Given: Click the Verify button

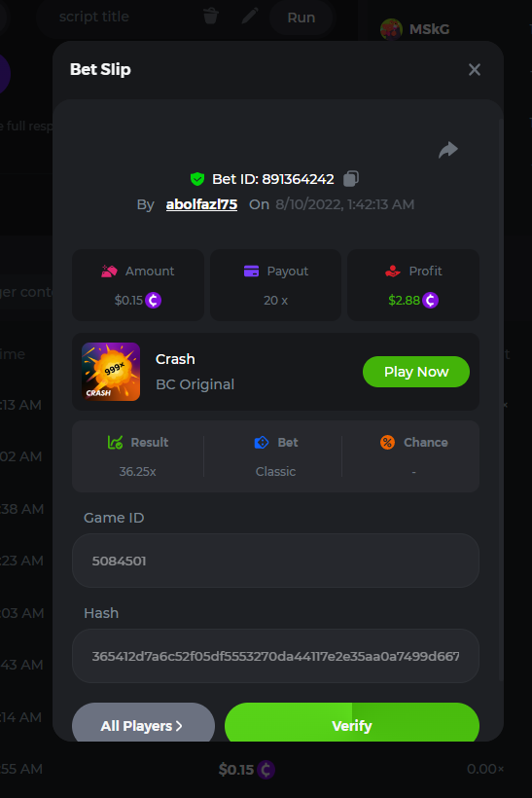Looking at the screenshot, I should click(x=352, y=722).
